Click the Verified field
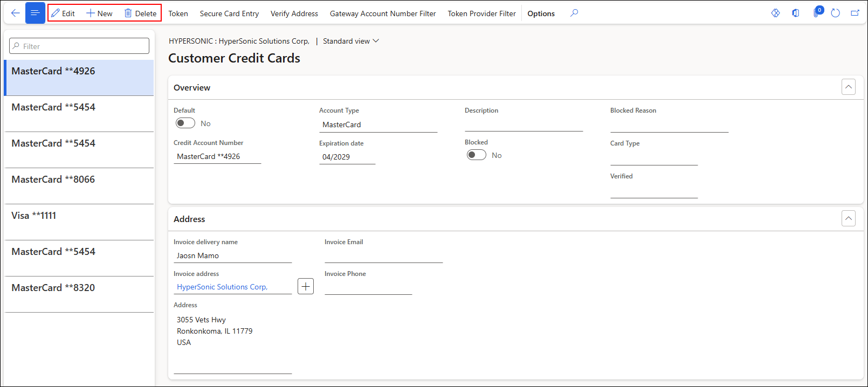 tap(654, 191)
